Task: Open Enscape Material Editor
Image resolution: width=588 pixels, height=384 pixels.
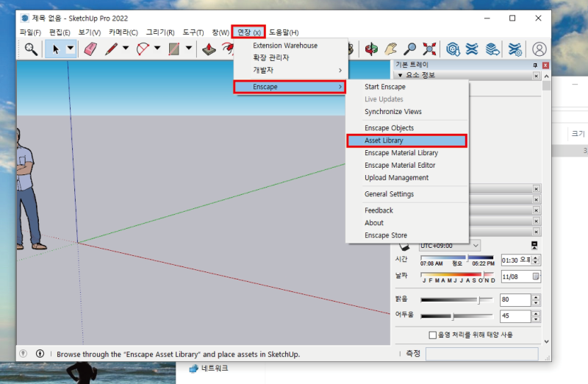Action: 407,166
